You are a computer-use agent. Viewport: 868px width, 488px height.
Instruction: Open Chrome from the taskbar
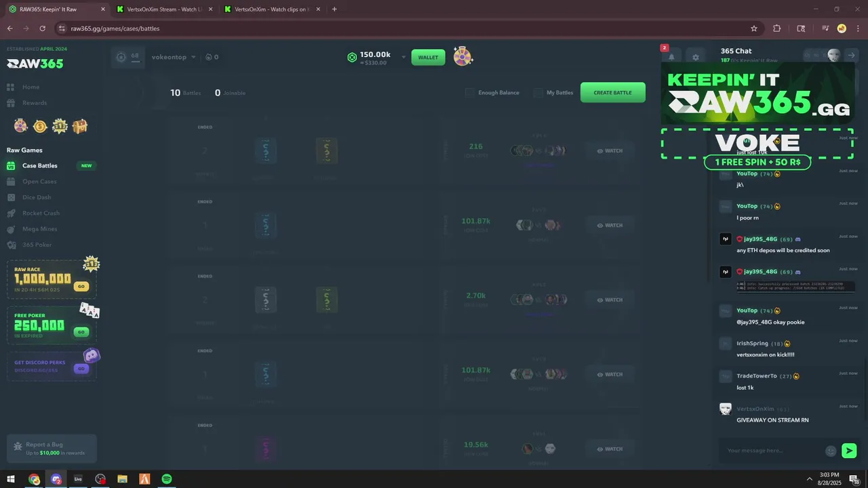(x=34, y=479)
